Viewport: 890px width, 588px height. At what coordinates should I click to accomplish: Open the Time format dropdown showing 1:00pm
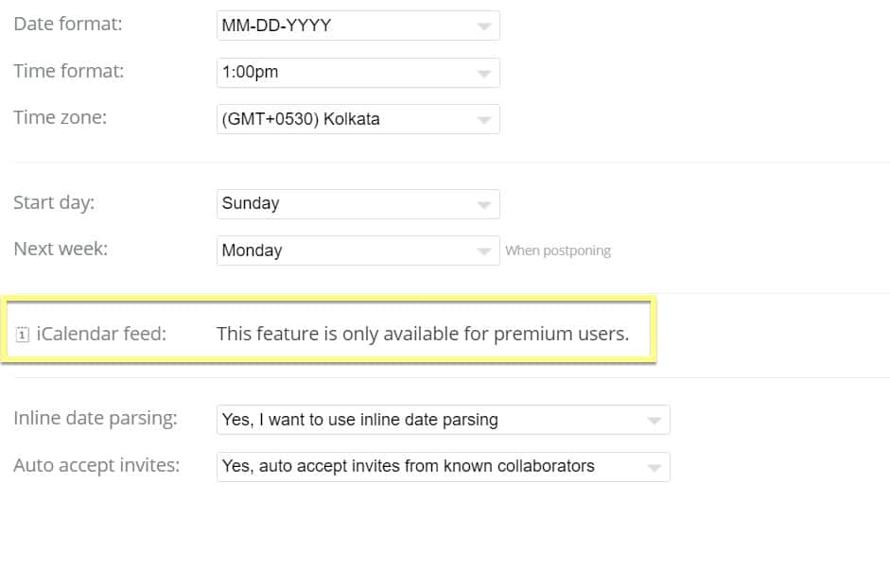(x=358, y=73)
